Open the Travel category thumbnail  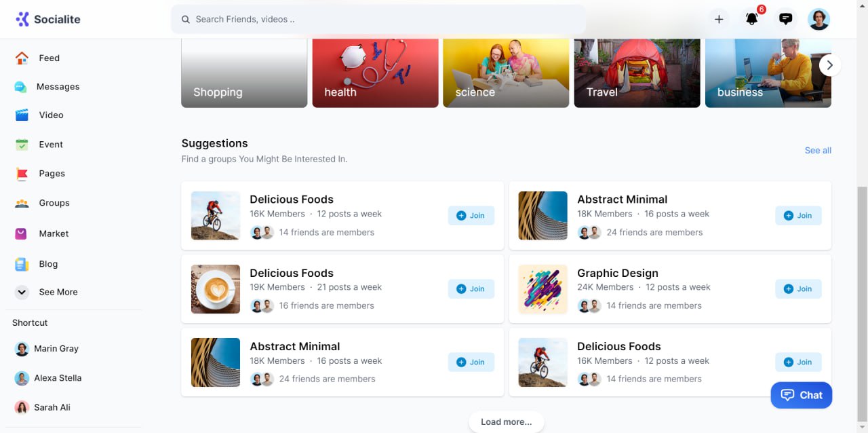coord(637,73)
